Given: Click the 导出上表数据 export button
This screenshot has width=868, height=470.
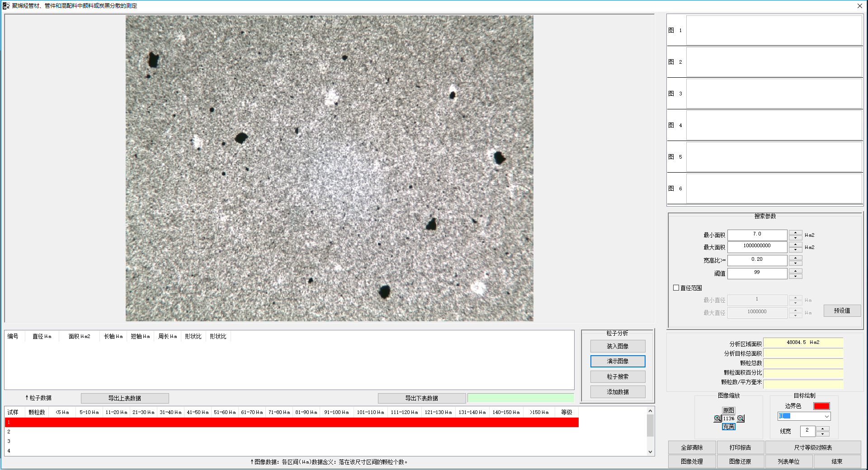Looking at the screenshot, I should [x=125, y=398].
